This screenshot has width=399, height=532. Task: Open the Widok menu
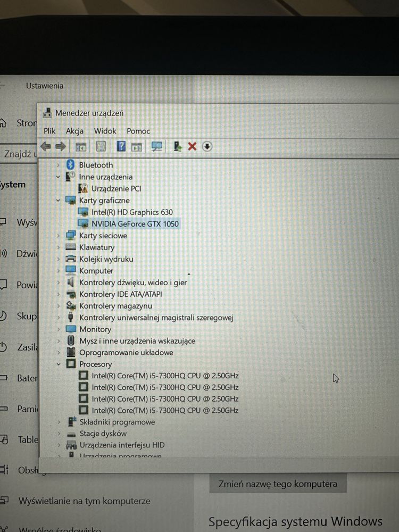coord(105,131)
